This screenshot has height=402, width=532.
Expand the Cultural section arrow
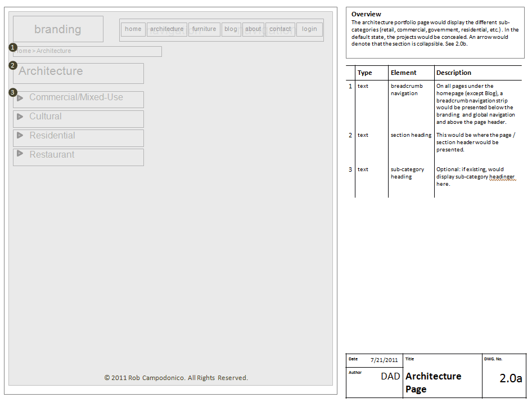pos(20,117)
